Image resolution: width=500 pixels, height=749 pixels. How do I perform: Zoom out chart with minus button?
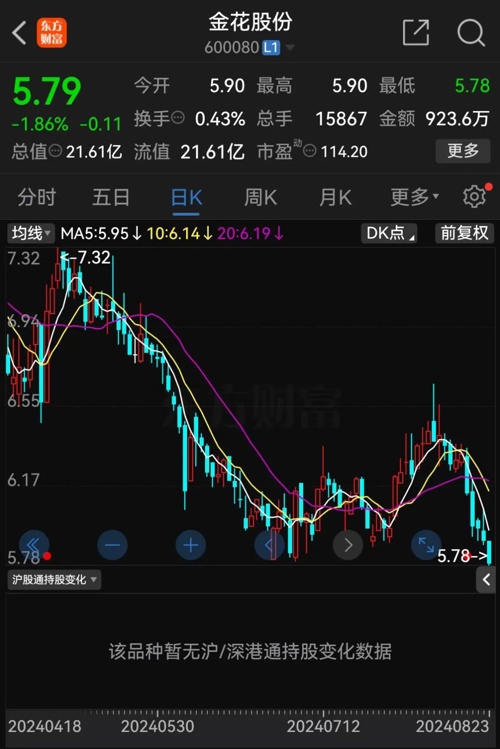112,545
